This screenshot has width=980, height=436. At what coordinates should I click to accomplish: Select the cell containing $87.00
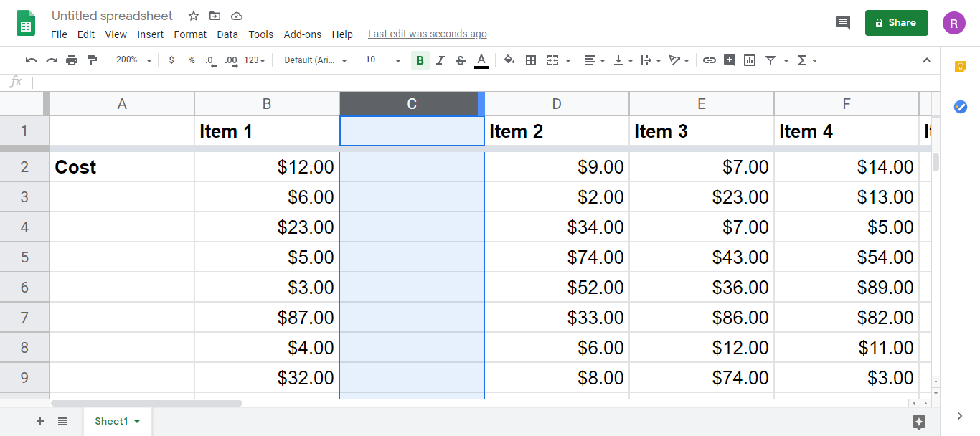[267, 317]
